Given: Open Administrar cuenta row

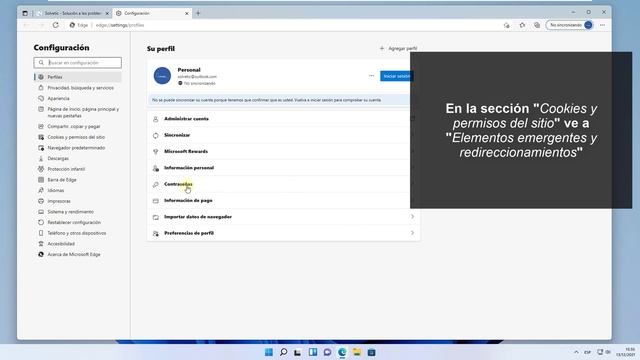Looking at the screenshot, I should click(x=283, y=119).
